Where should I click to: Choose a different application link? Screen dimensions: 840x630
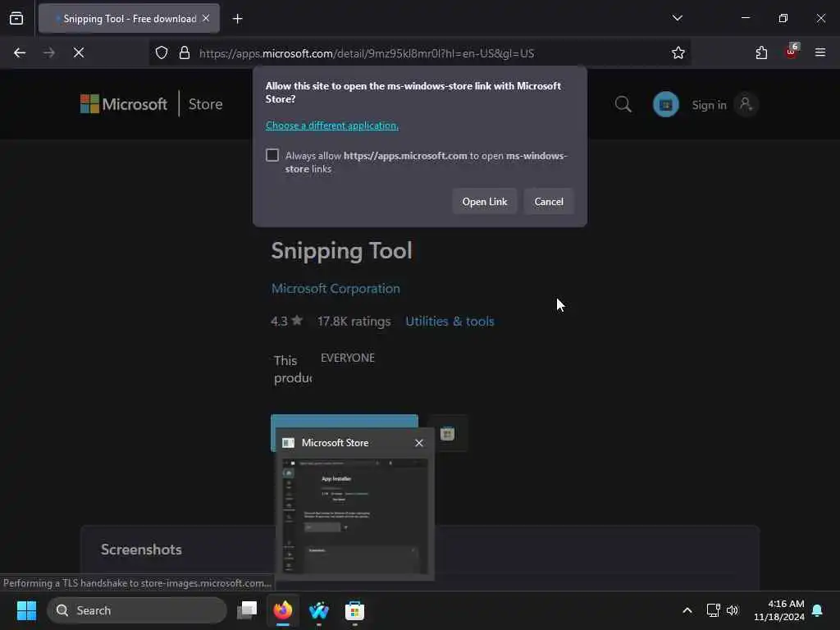(x=332, y=126)
